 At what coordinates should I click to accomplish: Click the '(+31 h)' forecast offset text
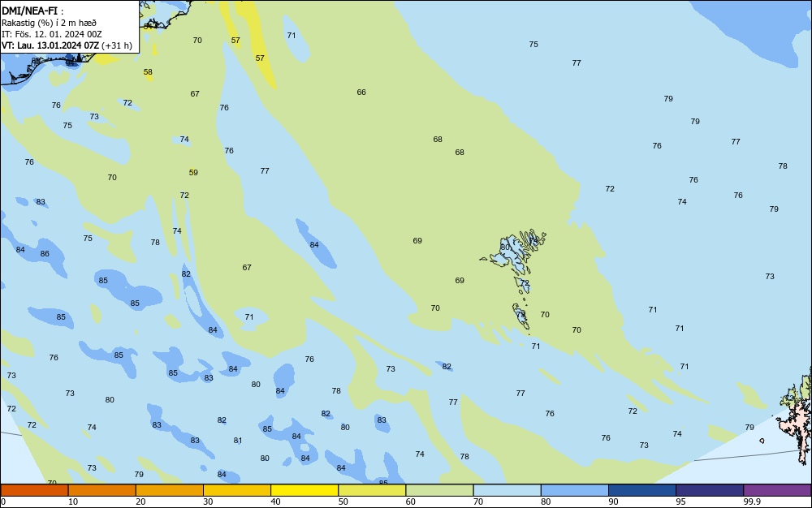116,45
